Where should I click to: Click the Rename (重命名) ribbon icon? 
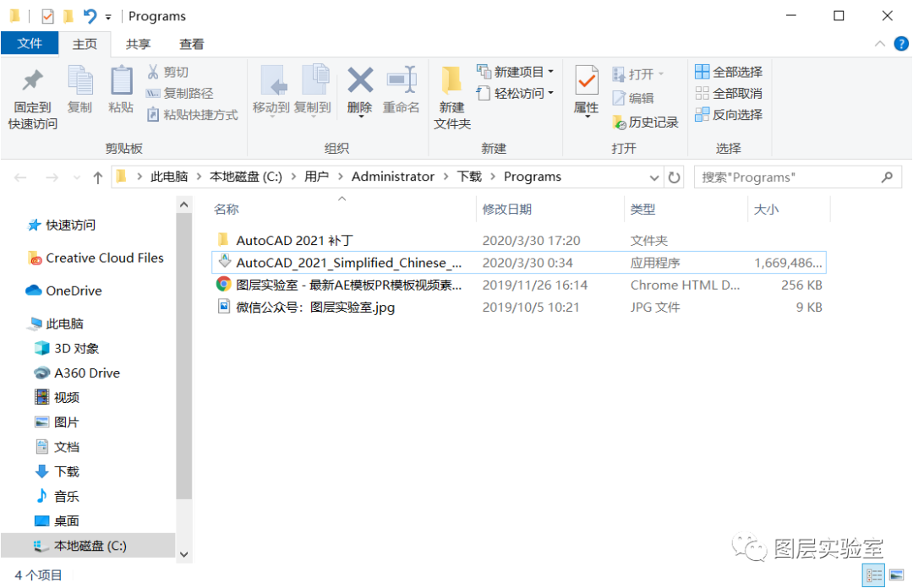(x=402, y=80)
